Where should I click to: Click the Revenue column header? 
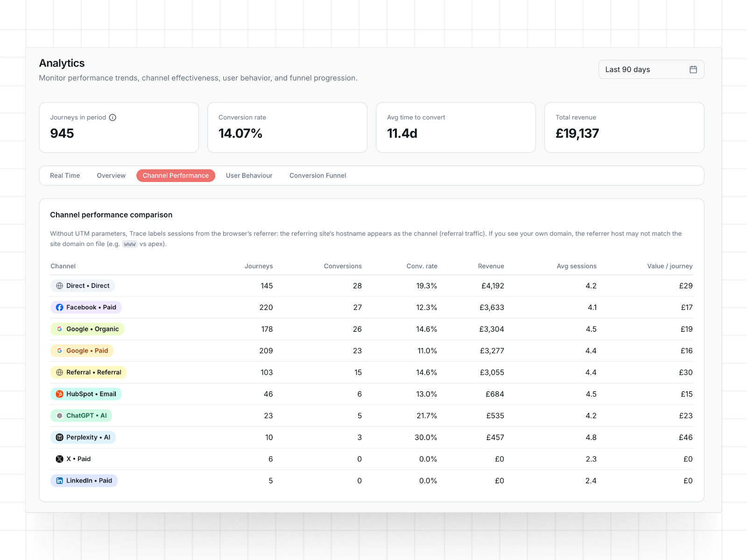coord(491,266)
